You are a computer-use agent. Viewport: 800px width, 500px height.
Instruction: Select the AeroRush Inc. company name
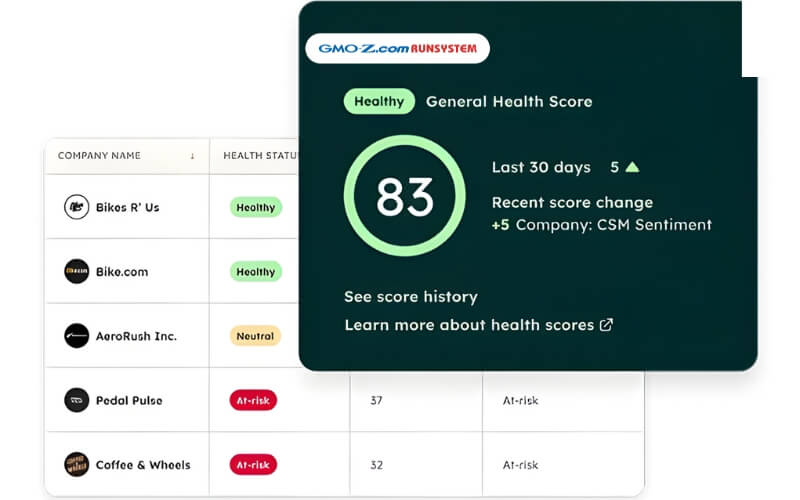tap(136, 336)
